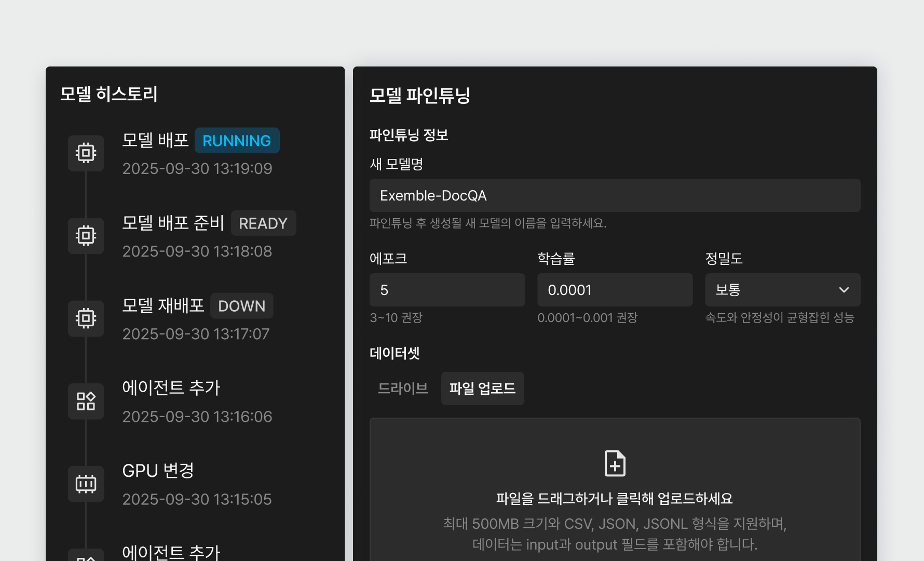924x561 pixels.
Task: Click the 새 모델명 field with Exemble-DocQA
Action: 615,195
